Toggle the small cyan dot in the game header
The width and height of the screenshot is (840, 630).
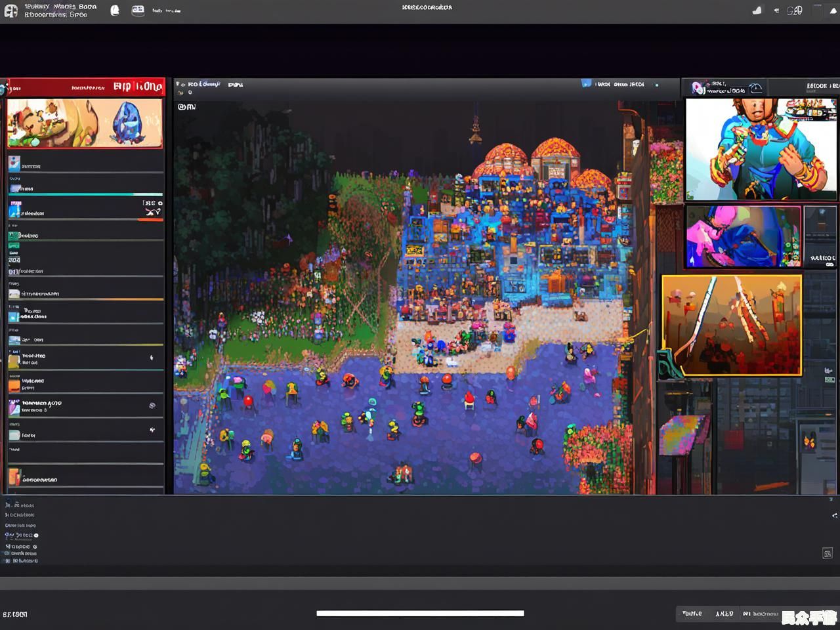pos(656,85)
